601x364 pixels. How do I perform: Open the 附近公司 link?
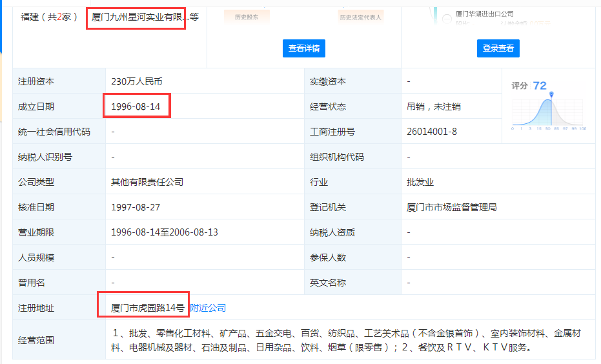[208, 308]
